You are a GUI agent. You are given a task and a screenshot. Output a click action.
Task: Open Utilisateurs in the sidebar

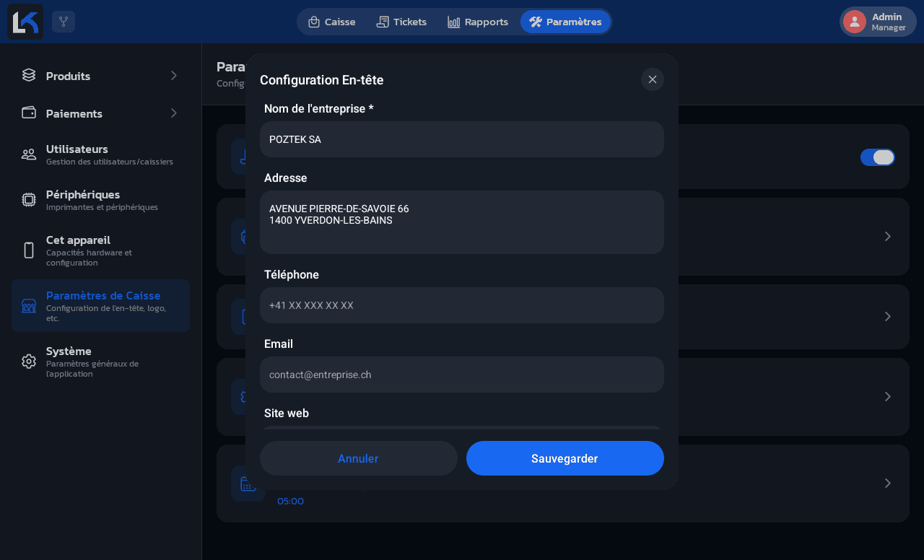click(x=100, y=154)
